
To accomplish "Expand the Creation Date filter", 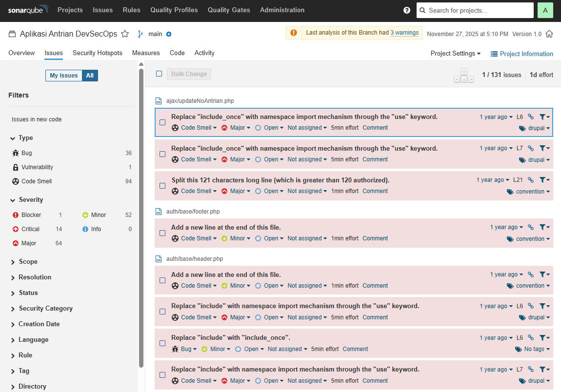I will (39, 324).
